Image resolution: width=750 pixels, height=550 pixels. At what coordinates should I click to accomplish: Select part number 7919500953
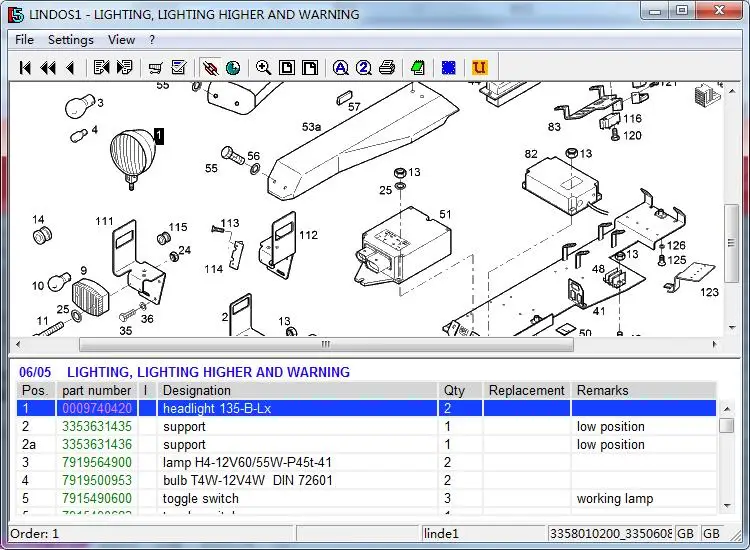(x=97, y=480)
